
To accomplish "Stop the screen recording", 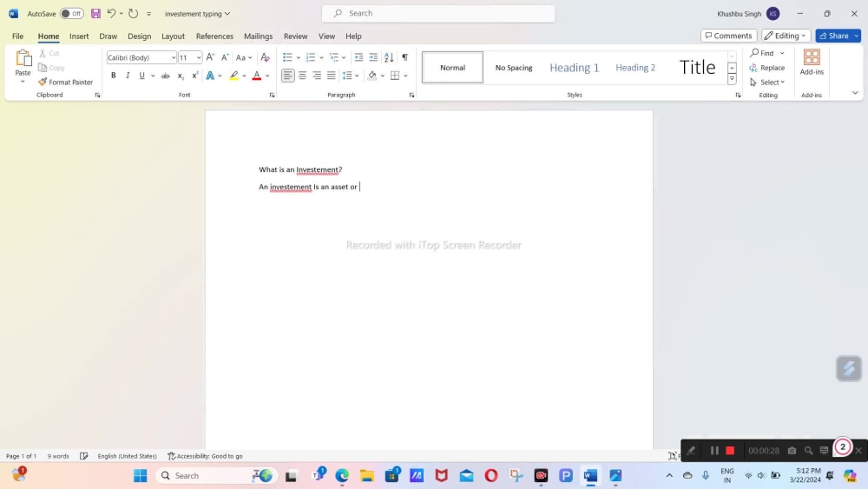I will [x=730, y=451].
